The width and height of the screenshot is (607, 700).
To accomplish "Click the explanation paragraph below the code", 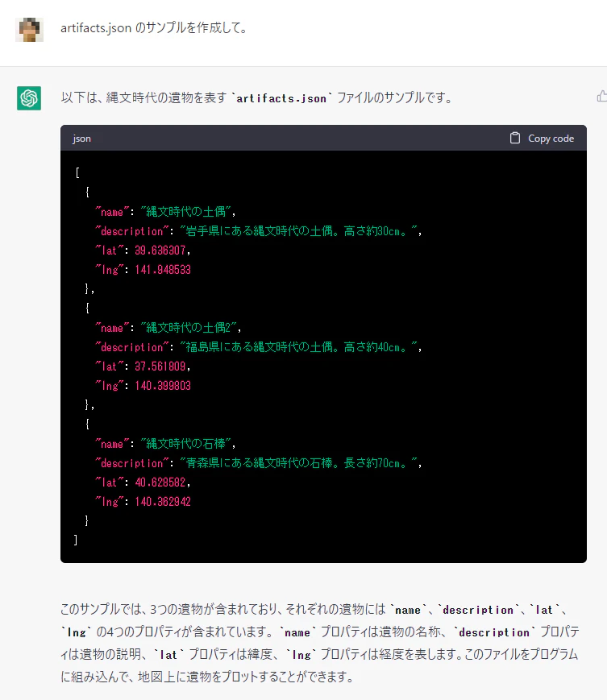I will [x=320, y=643].
